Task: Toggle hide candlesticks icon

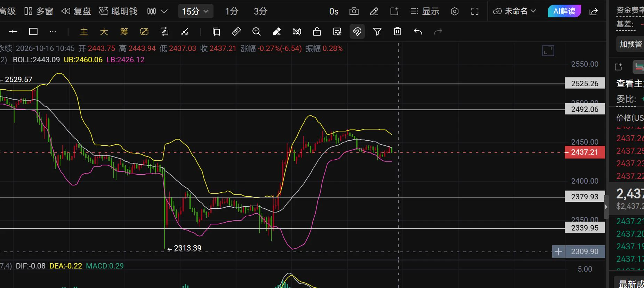Action: [297, 32]
